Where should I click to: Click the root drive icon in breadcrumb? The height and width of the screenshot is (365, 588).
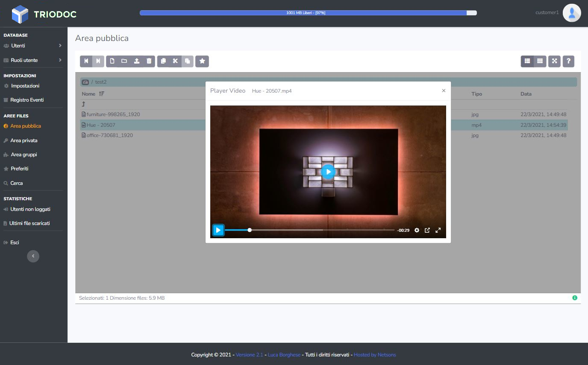(x=85, y=82)
